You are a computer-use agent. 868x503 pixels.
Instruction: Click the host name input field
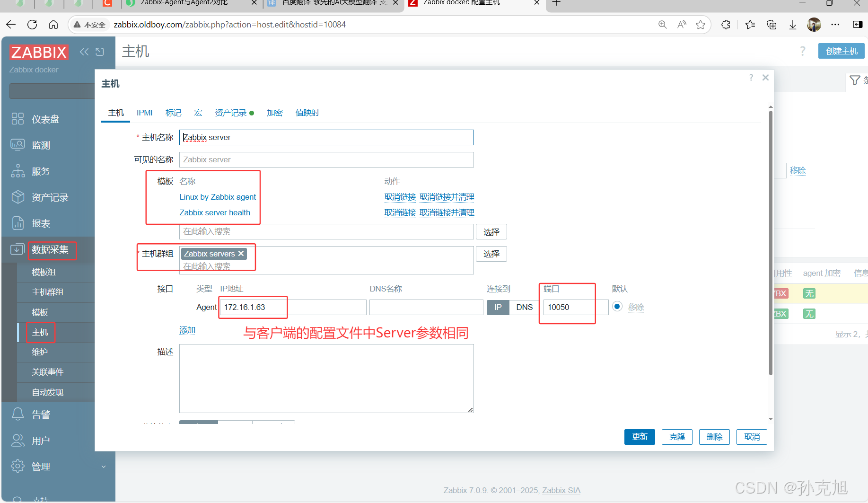326,137
